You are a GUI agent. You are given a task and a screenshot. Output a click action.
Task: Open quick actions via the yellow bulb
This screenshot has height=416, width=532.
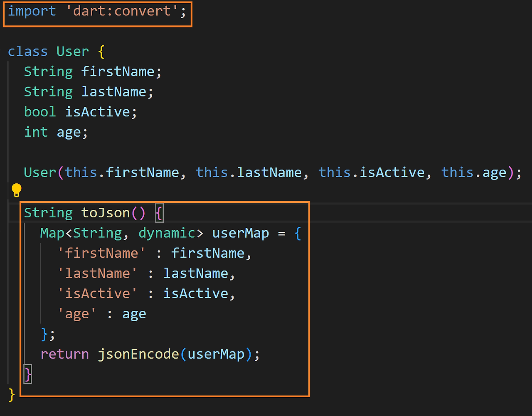pos(16,190)
